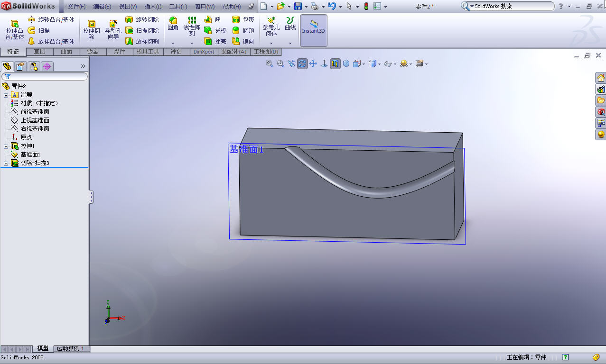Viewport: 606px width, 364px height.
Task: Open the DimXpertManager tab icon
Action: click(x=47, y=66)
